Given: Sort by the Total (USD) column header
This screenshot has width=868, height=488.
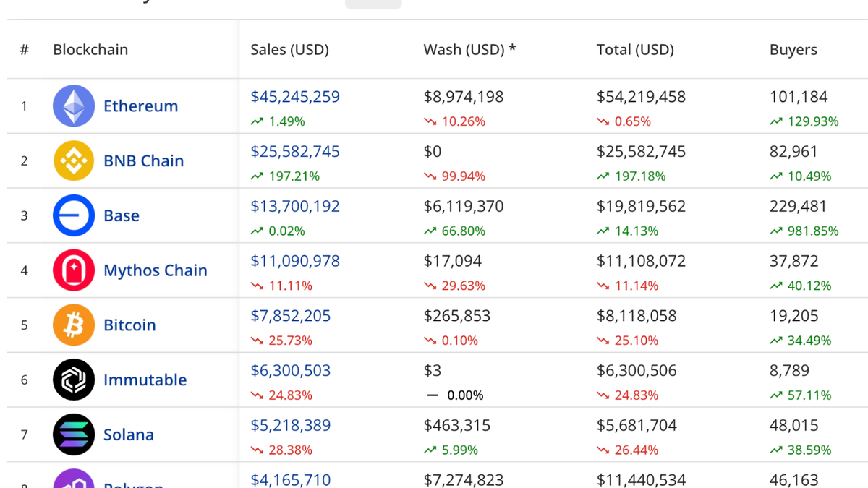Looking at the screenshot, I should 635,49.
